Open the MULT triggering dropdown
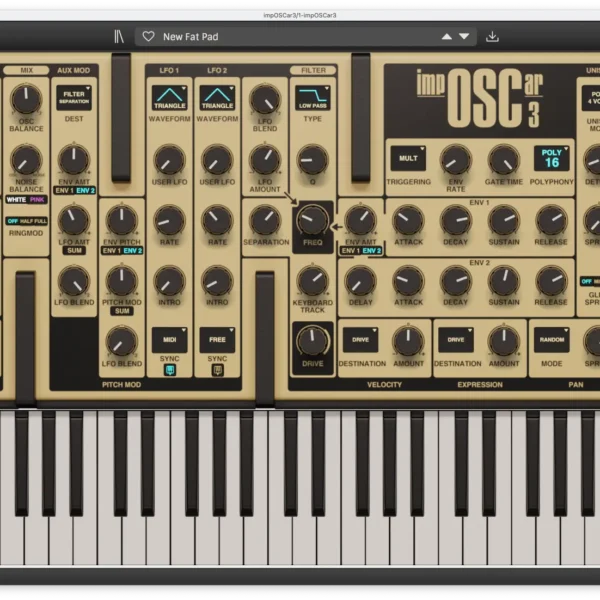Viewport: 600px width, 600px height. pyautogui.click(x=407, y=158)
